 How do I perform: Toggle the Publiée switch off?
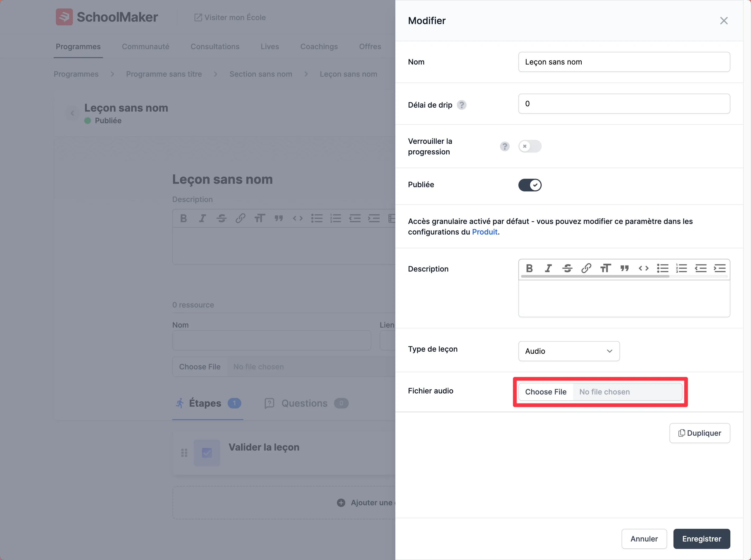pyautogui.click(x=530, y=185)
